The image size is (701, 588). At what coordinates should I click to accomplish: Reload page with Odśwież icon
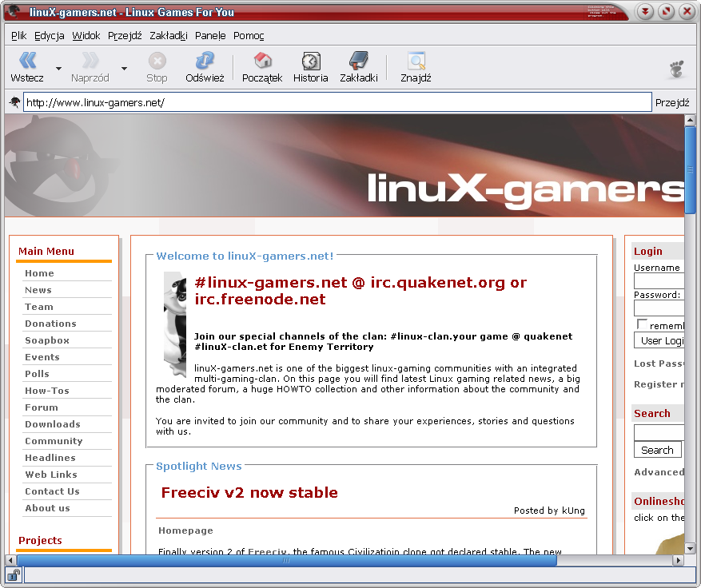205,60
